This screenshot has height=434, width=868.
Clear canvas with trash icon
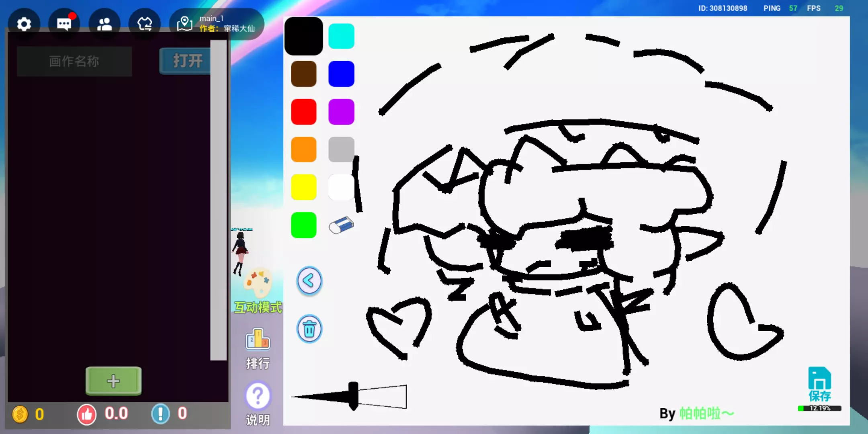coord(309,329)
